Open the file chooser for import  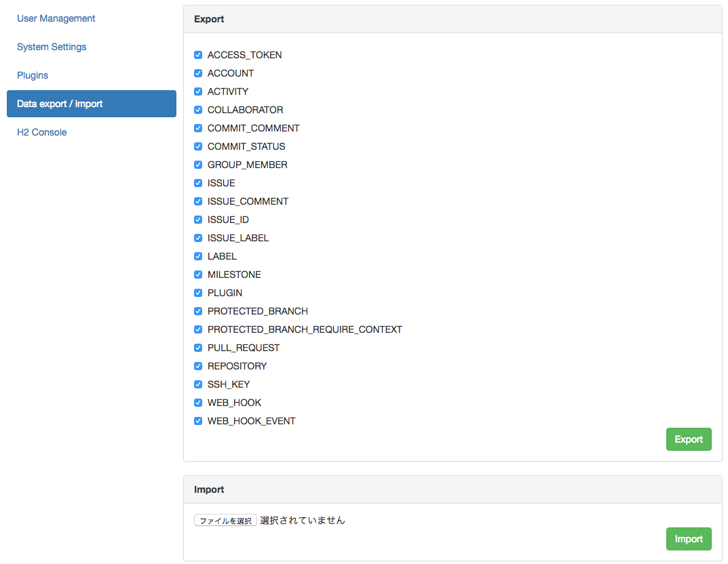(x=225, y=520)
